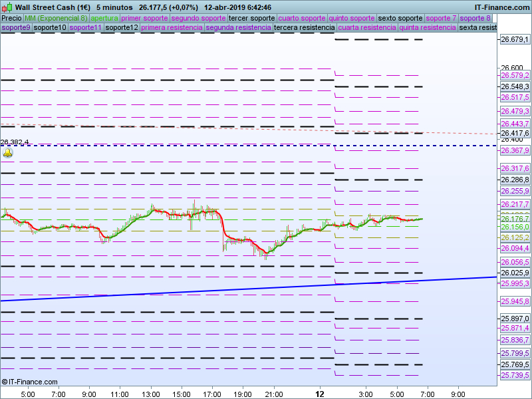Open the sexto soporte indicator label
This screenshot has height=399, width=532.
click(x=400, y=18)
